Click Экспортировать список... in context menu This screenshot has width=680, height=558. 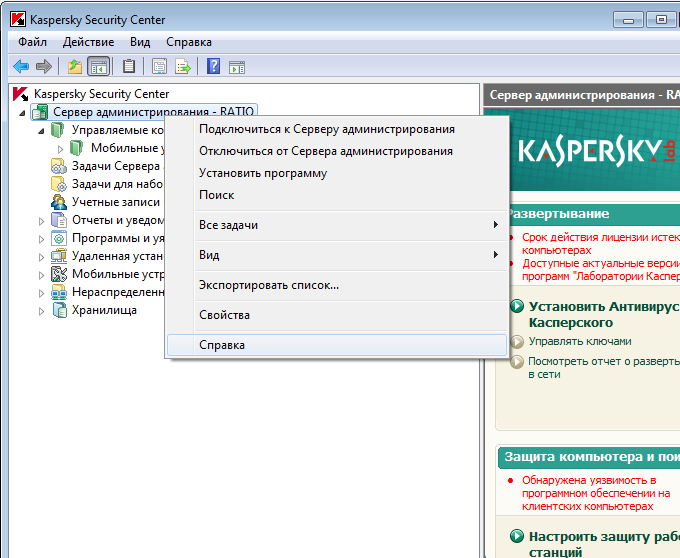coord(268,285)
